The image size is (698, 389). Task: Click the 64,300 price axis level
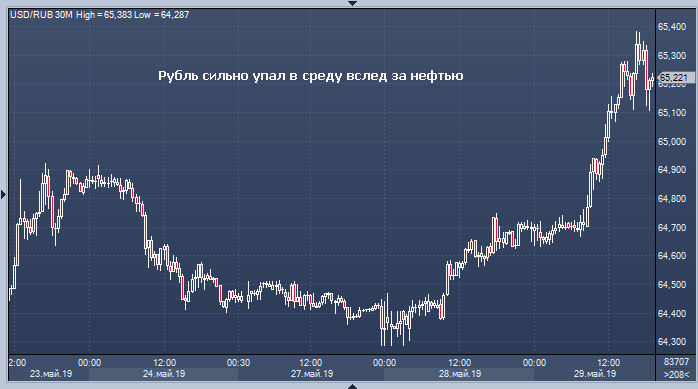tap(672, 342)
